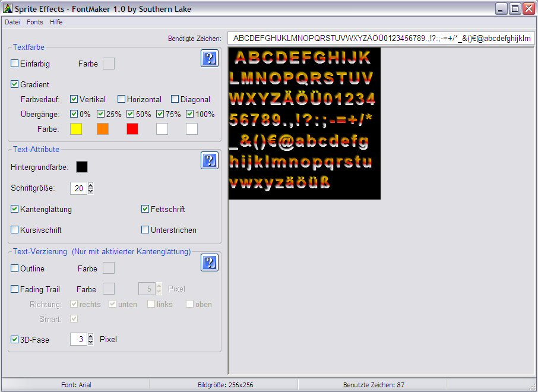The width and height of the screenshot is (538, 392).
Task: Pick the yellow gradient color swatch
Action: coord(76,129)
